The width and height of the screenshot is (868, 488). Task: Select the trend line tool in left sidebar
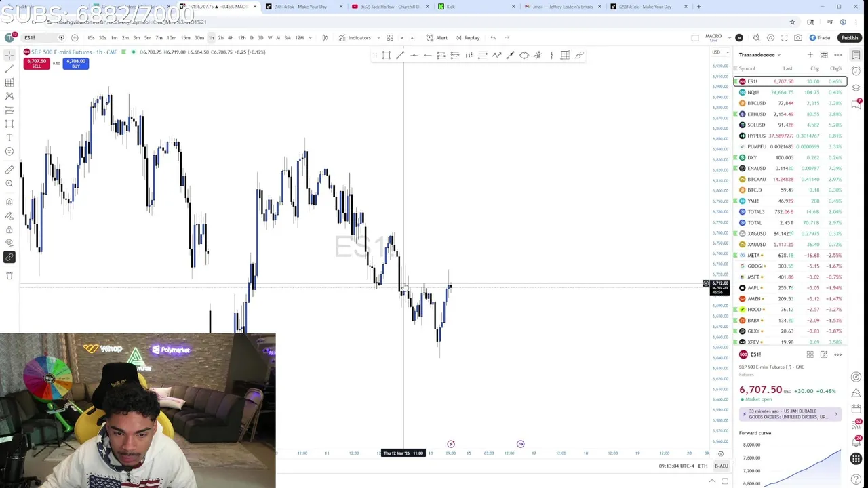[9, 68]
